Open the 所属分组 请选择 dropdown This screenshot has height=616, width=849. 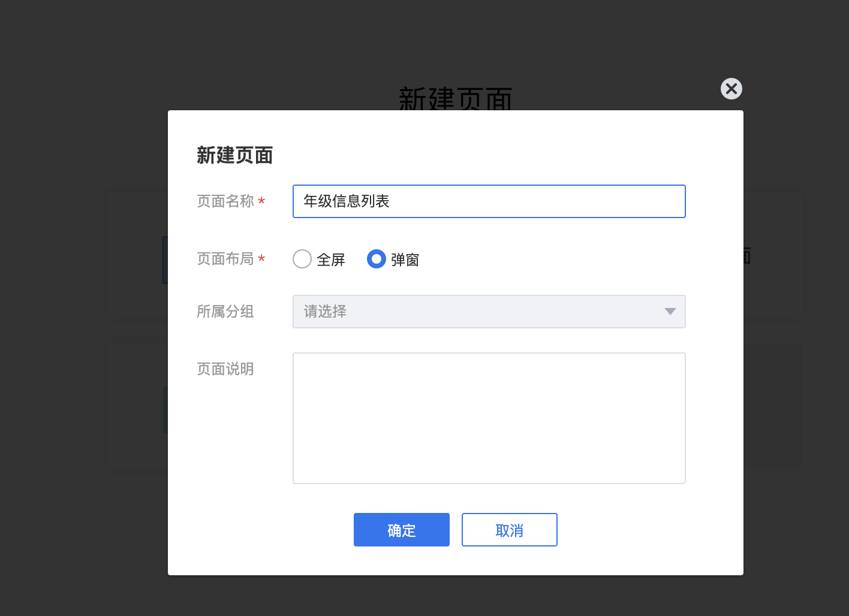tap(489, 312)
